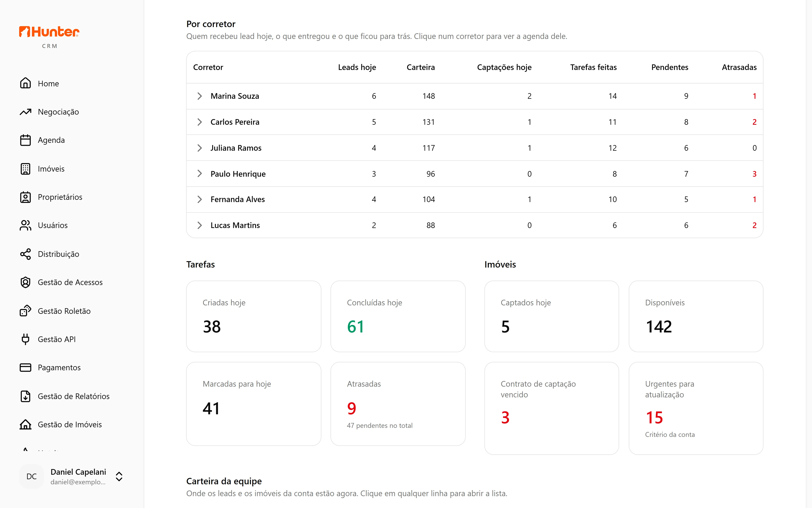Click the Paulo Henrique broker name

(x=238, y=174)
